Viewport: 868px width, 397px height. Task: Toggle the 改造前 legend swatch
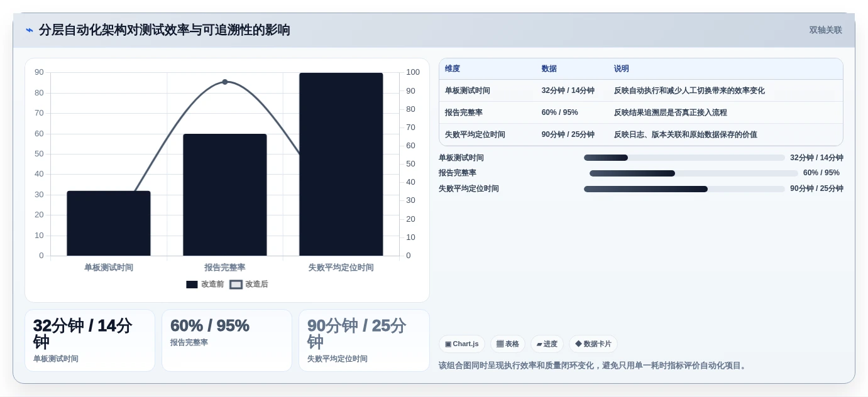tap(192, 285)
